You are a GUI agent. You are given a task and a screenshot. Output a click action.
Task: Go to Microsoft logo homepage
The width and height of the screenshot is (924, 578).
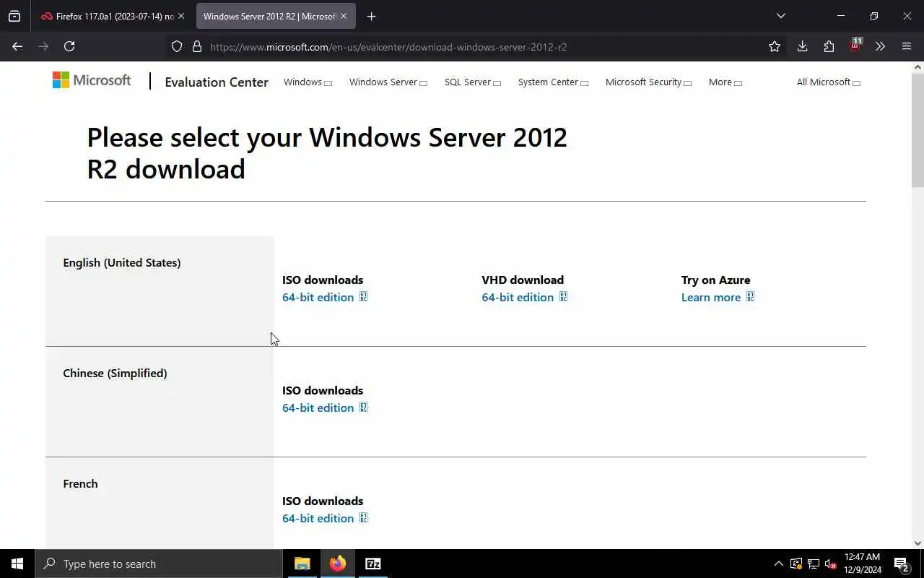[92, 80]
